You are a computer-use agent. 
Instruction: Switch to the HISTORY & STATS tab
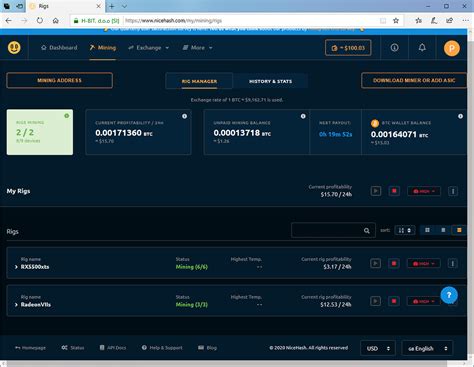click(x=270, y=81)
